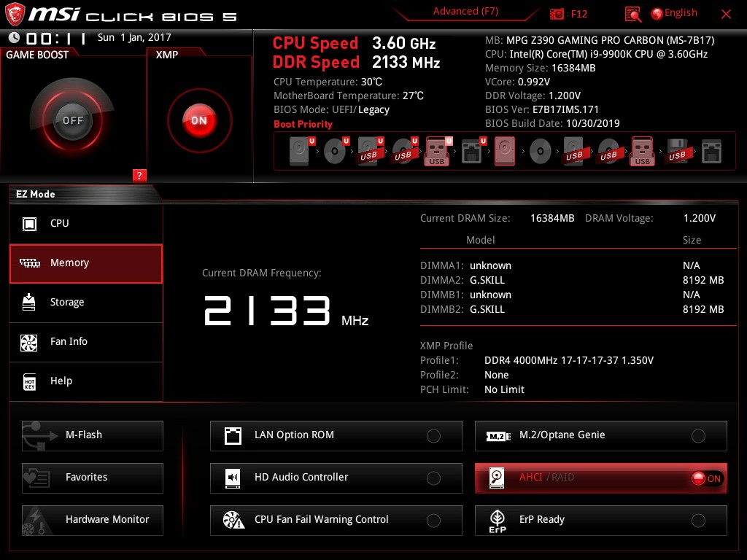Choose the UEFI USB CD/DVD boot icon

[404, 152]
